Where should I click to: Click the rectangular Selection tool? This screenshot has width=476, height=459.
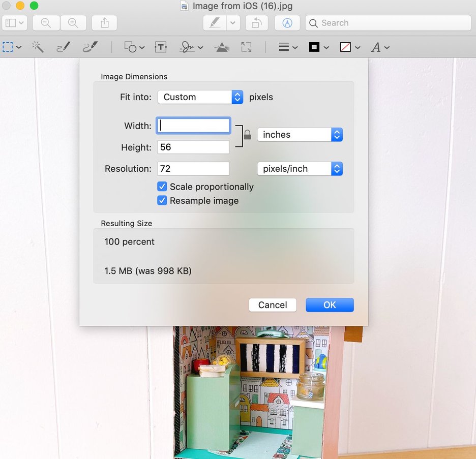click(7, 47)
